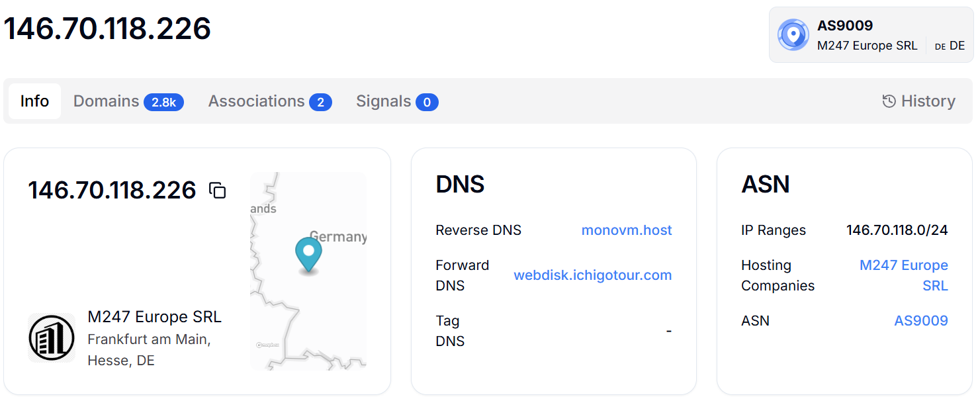Click the History clock icon
Viewport: 980px width, 397px height.
click(x=889, y=101)
